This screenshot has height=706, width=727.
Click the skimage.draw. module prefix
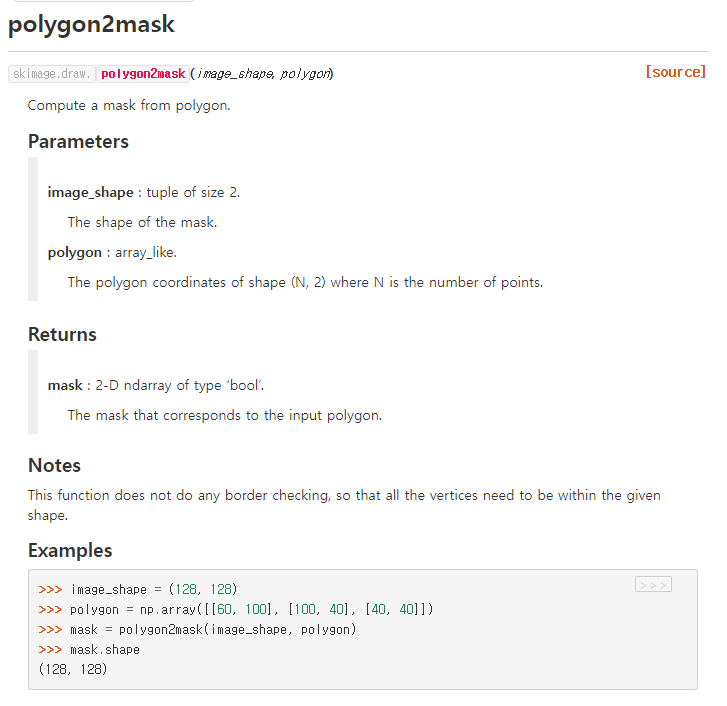coord(51,74)
